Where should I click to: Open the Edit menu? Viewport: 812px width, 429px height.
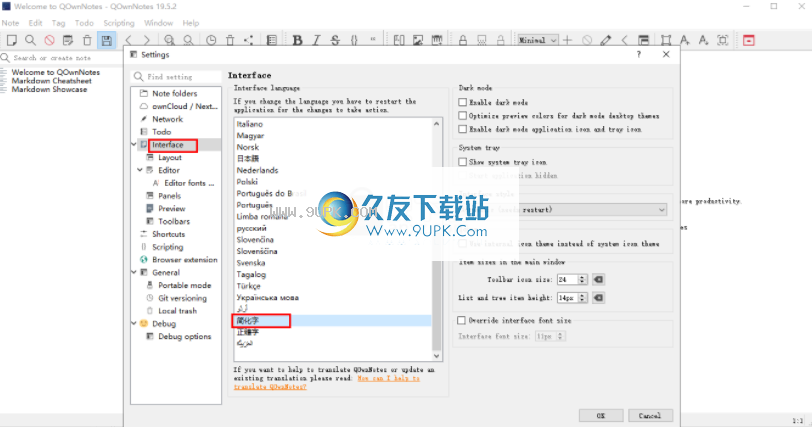[35, 23]
